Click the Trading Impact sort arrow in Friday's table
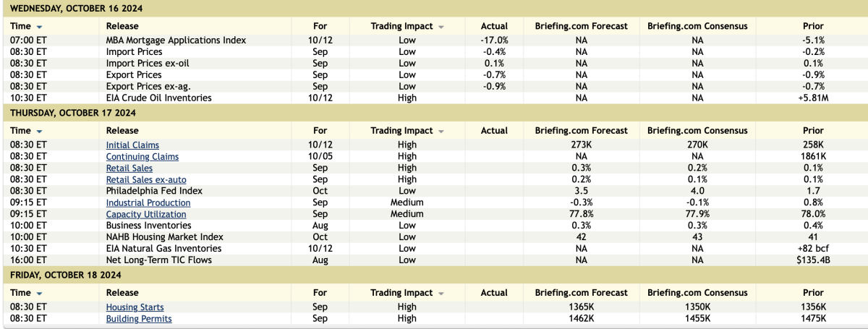The height and width of the screenshot is (329, 868). click(x=441, y=294)
